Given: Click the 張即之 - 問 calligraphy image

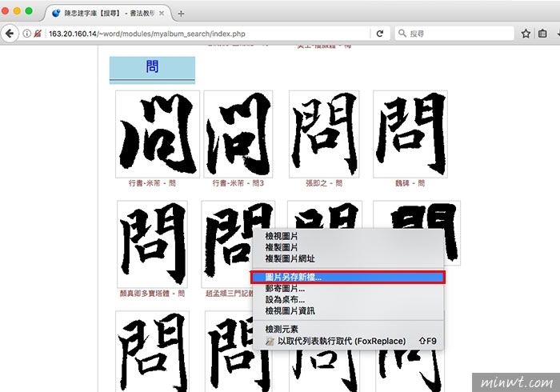Looking at the screenshot, I should [324, 134].
